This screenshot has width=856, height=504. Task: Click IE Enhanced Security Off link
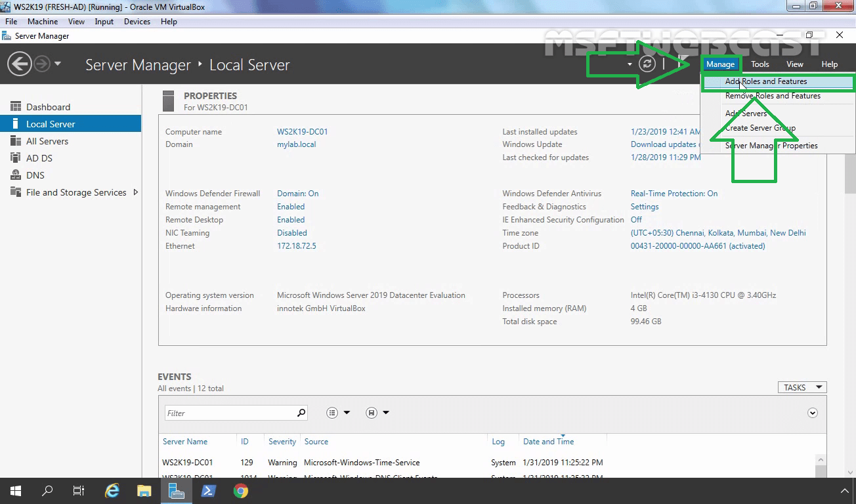pyautogui.click(x=636, y=220)
